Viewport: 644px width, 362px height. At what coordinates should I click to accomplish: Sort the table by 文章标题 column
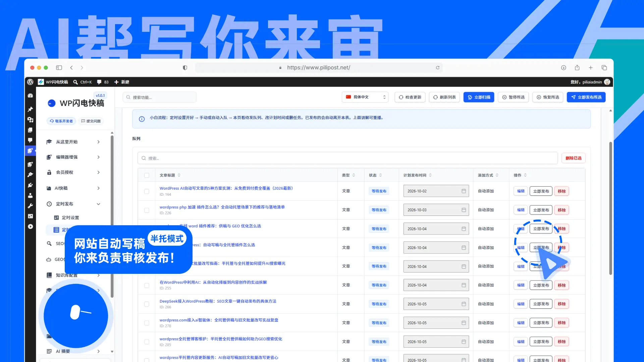(x=170, y=175)
